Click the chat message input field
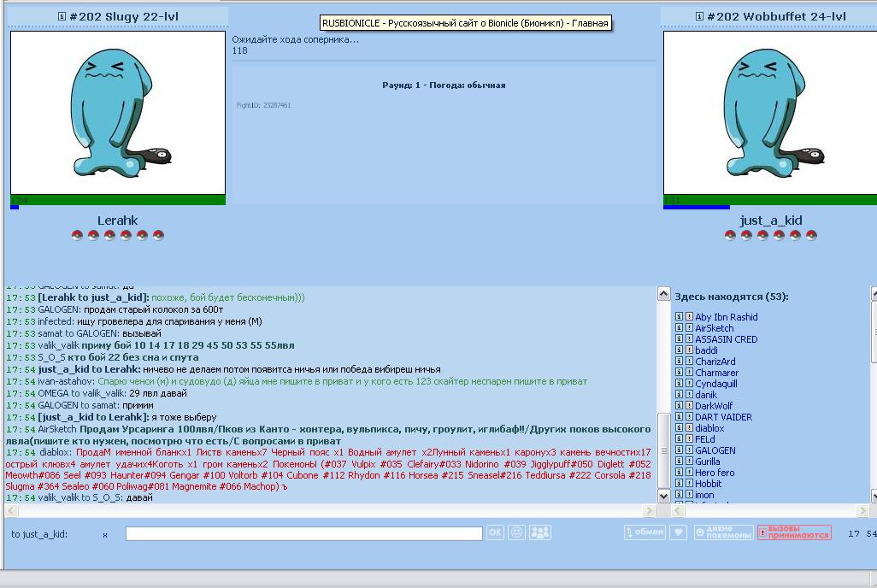Viewport: 877px width, 588px height. (x=303, y=534)
